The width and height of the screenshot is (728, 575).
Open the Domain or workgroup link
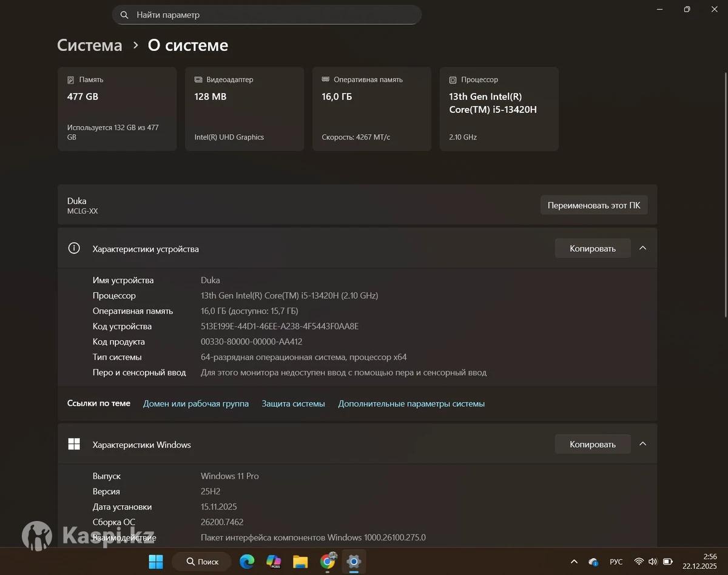[195, 404]
